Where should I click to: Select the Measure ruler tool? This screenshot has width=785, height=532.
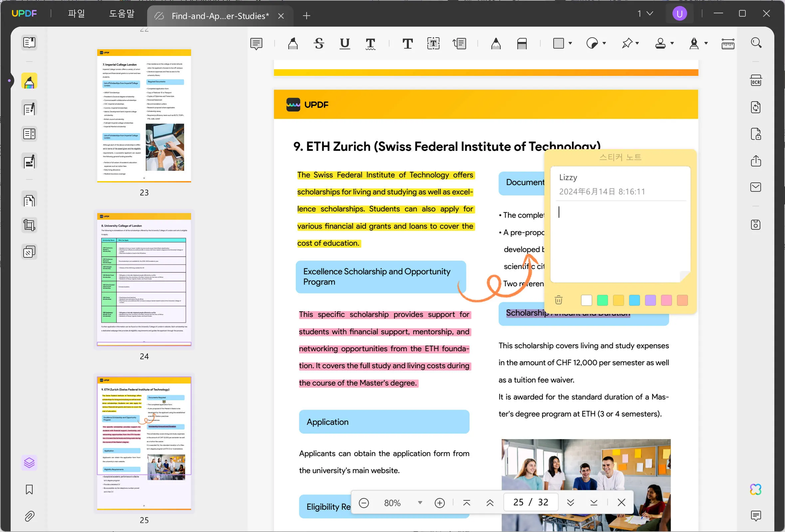click(x=728, y=44)
